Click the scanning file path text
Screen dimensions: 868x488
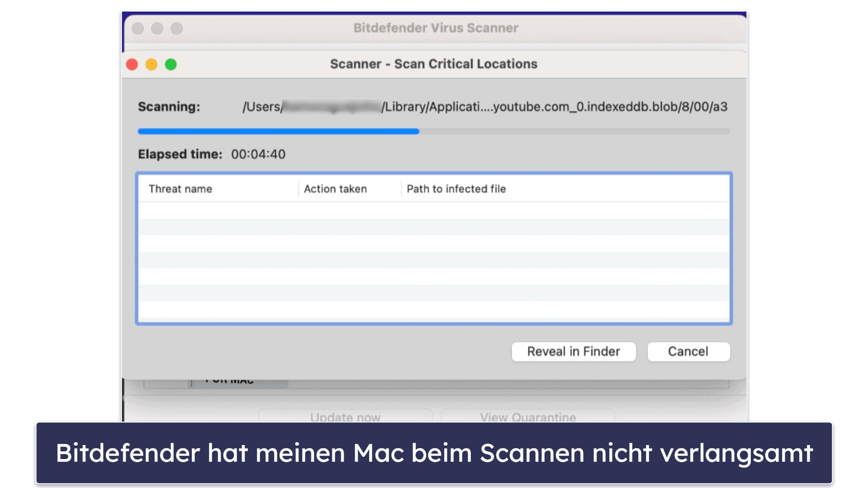coord(485,107)
